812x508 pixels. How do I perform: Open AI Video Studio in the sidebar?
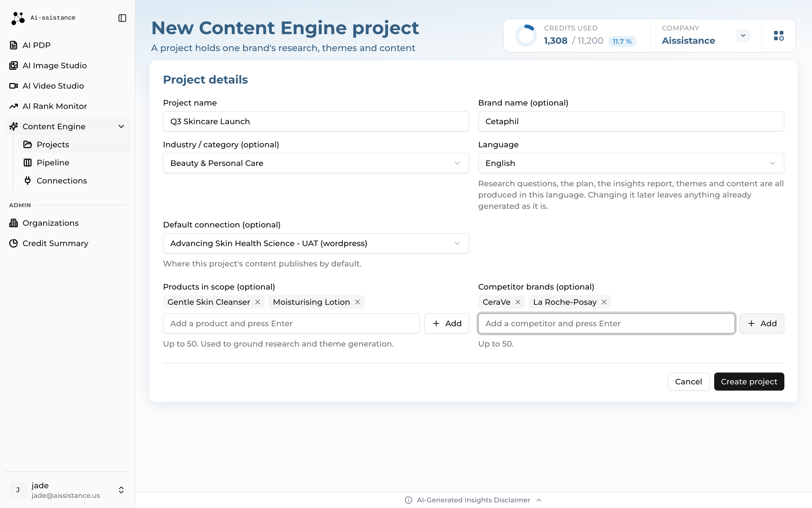tap(67, 86)
